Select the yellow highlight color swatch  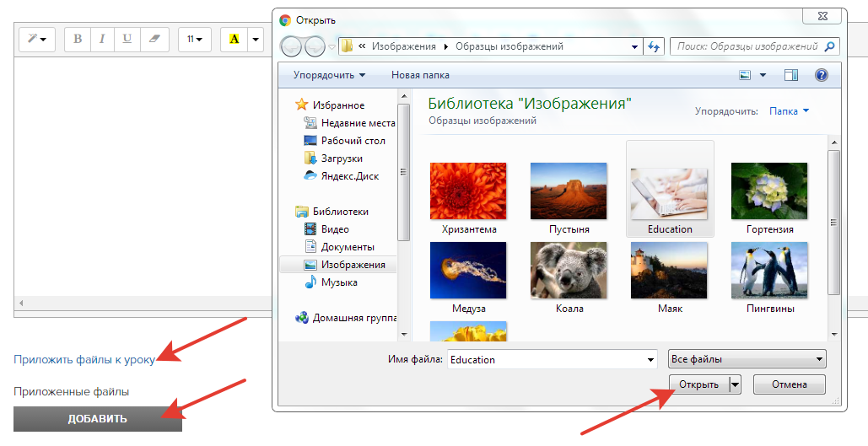pos(234,39)
